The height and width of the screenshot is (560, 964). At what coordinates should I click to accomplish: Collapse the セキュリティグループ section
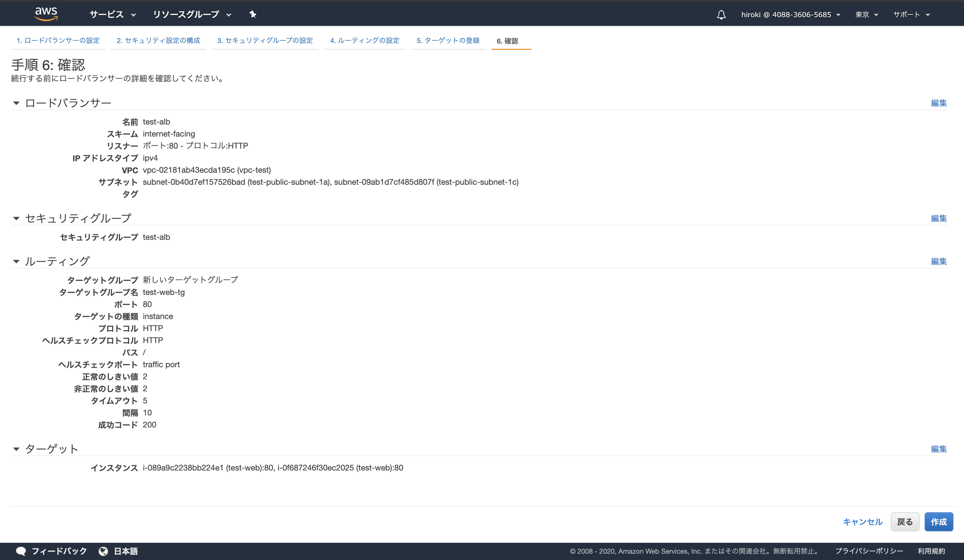point(16,218)
